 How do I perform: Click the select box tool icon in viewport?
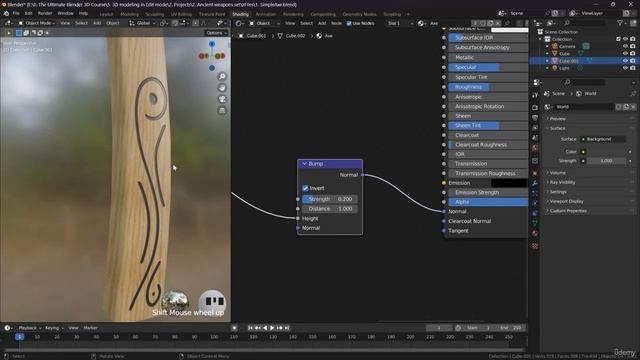[19, 33]
